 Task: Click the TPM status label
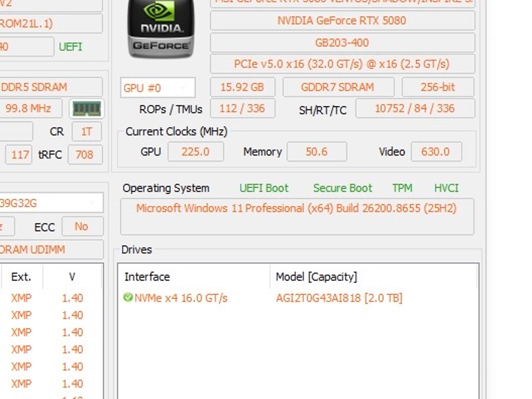click(x=402, y=188)
